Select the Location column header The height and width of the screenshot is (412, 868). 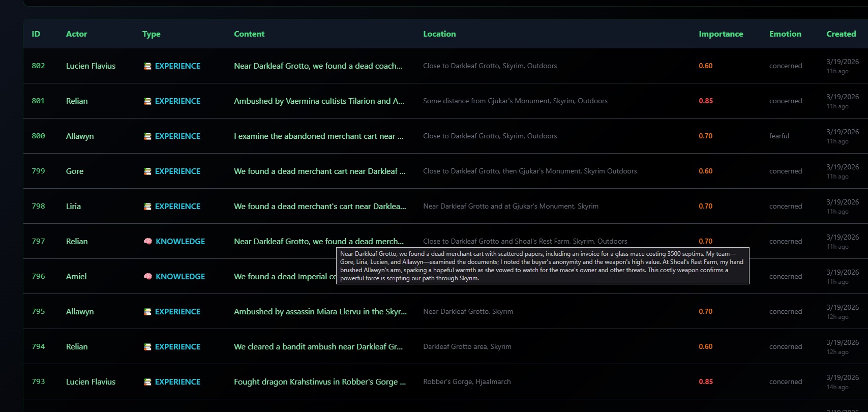[x=439, y=34]
